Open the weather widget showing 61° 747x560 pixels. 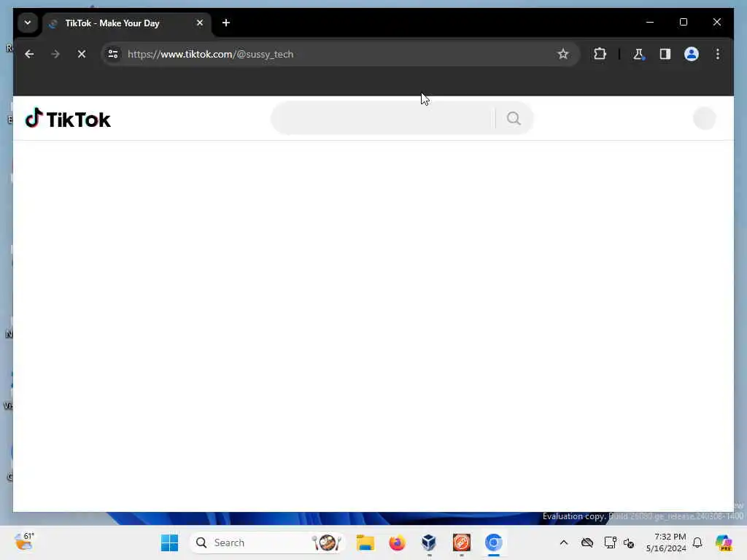click(24, 542)
